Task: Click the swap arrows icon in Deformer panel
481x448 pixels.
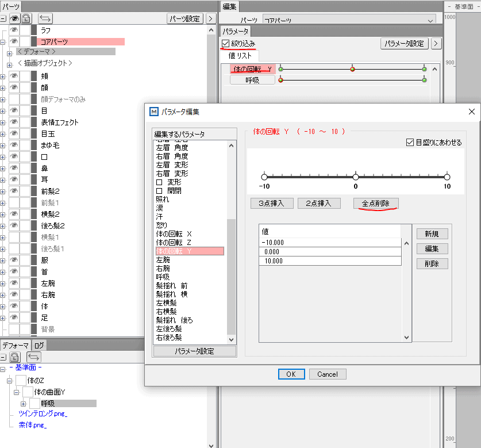Action: [34, 357]
